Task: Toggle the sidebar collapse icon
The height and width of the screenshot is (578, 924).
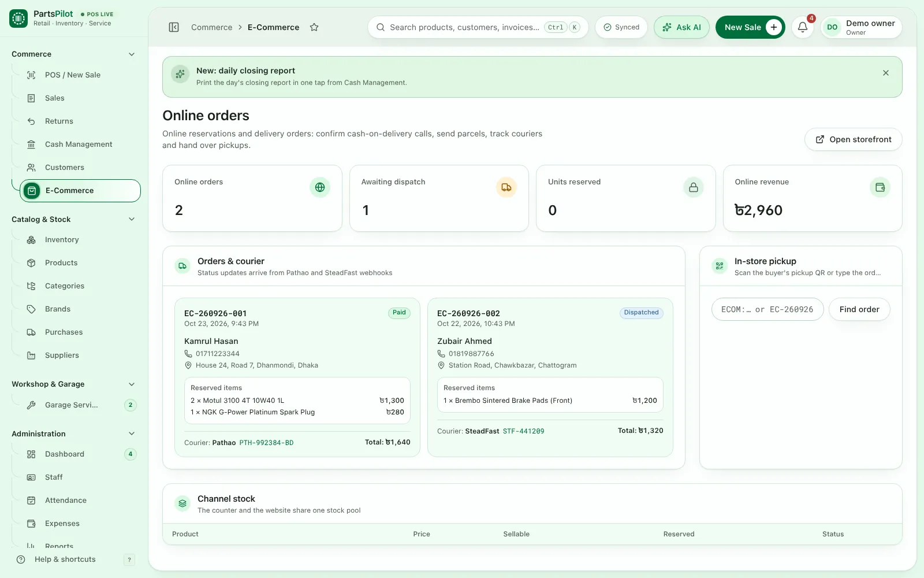Action: point(174,27)
